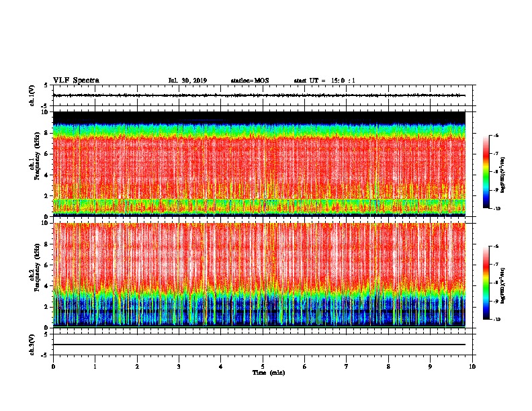
Task: Click the ch.3 flat voltage trace line
Action: pos(259,345)
